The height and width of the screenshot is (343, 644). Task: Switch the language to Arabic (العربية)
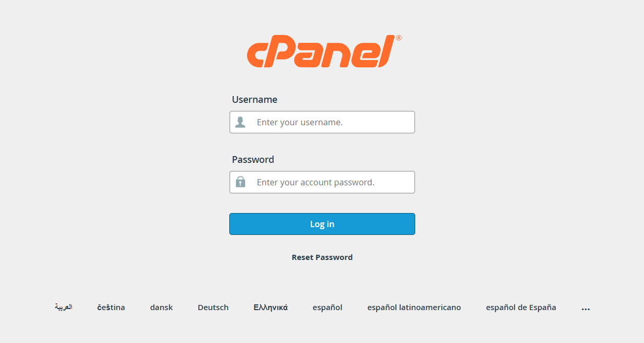[x=63, y=307]
